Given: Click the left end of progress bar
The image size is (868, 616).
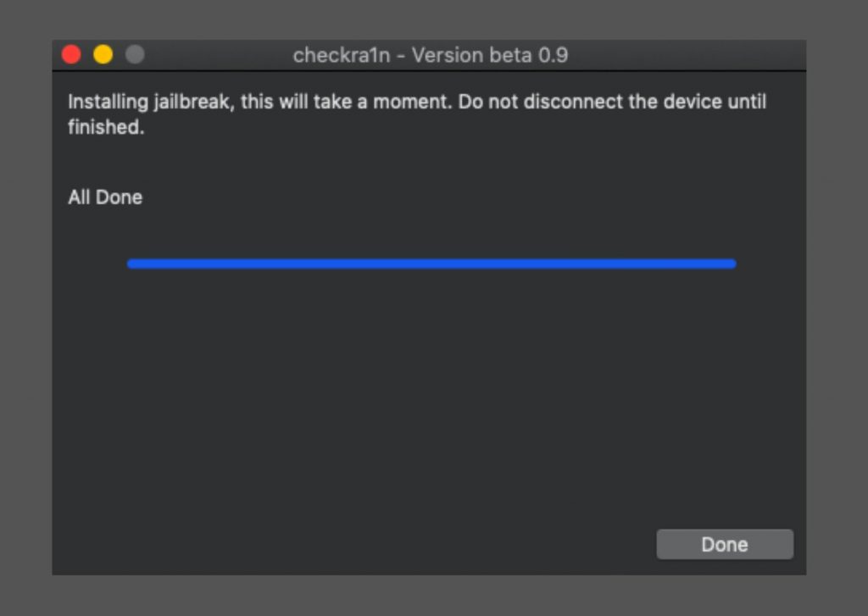Looking at the screenshot, I should click(133, 264).
